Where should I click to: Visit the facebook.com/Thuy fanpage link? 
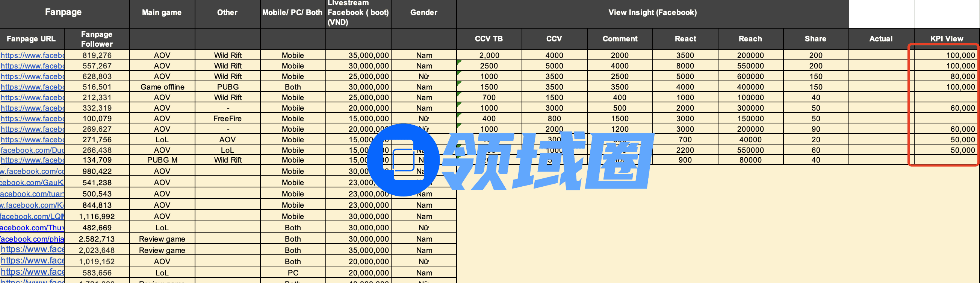[32, 228]
